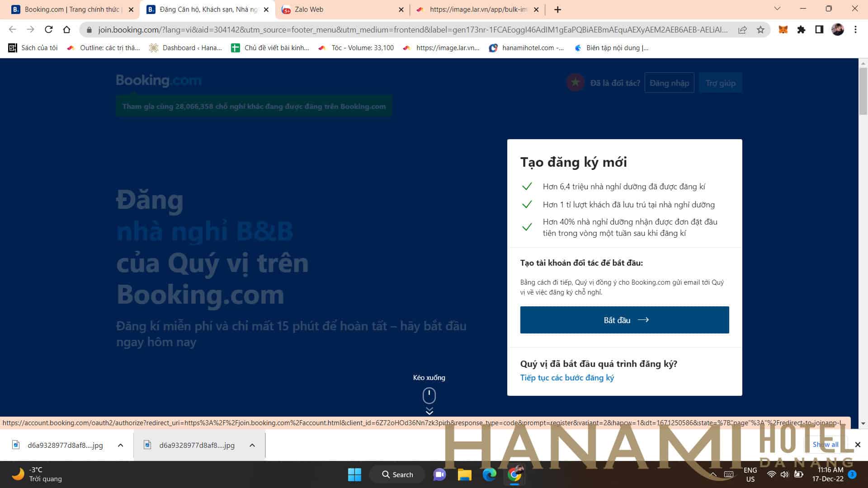Open the browser home page
868x488 pixels.
(67, 30)
